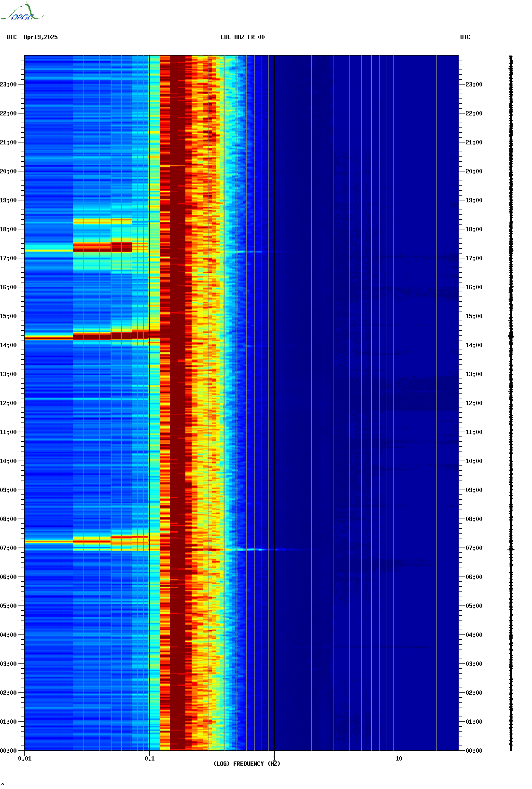Click the left 08:00 time label

click(8, 519)
